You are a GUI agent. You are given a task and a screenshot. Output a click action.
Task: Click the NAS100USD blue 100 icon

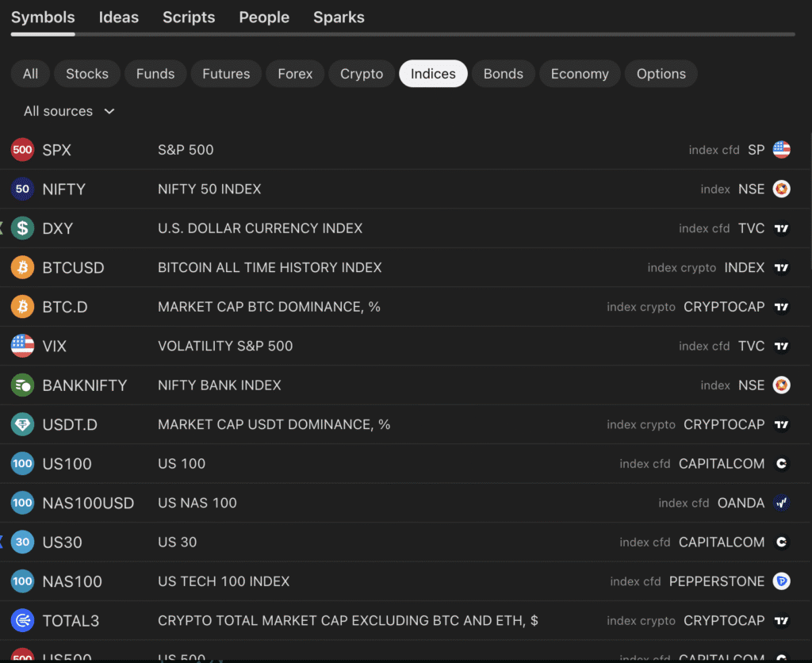22,503
